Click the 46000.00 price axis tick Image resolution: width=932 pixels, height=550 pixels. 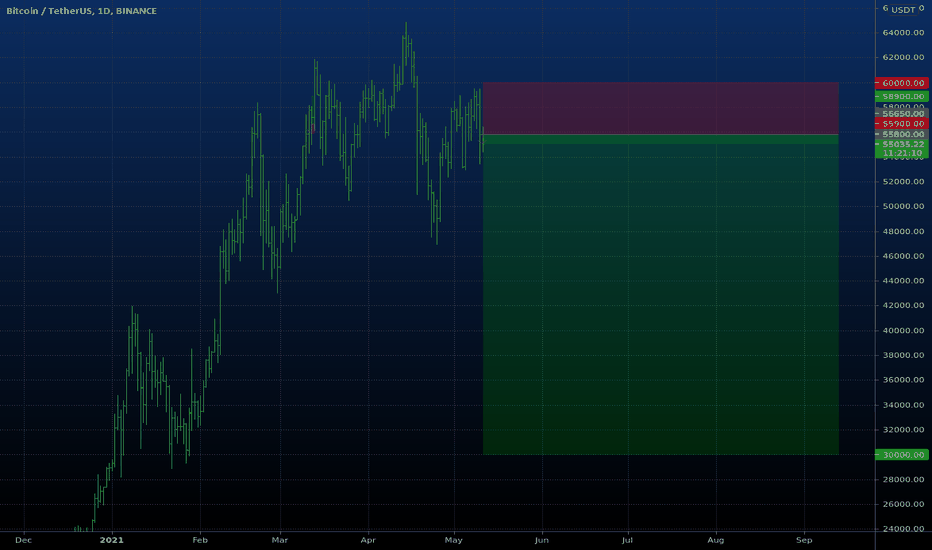[x=903, y=256]
